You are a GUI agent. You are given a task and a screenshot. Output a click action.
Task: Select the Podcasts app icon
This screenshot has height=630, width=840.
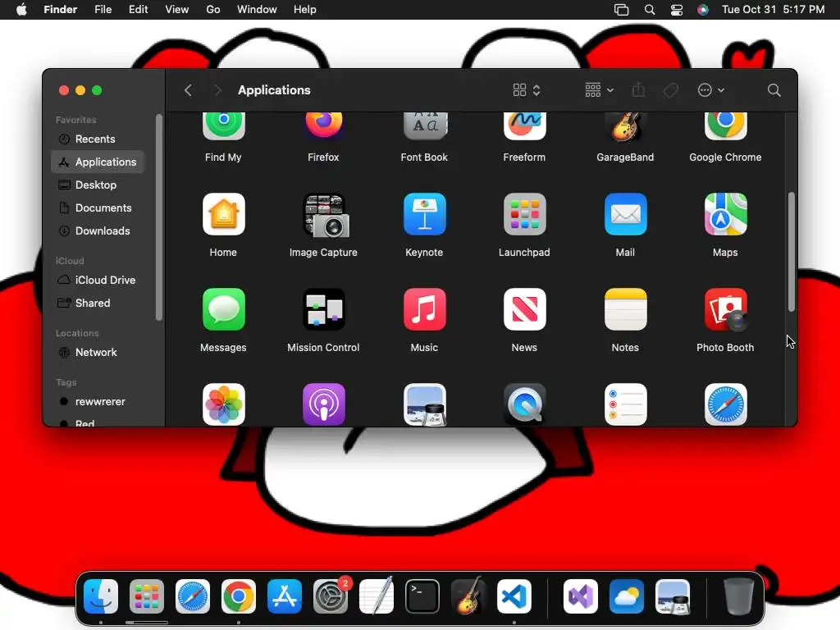[323, 404]
